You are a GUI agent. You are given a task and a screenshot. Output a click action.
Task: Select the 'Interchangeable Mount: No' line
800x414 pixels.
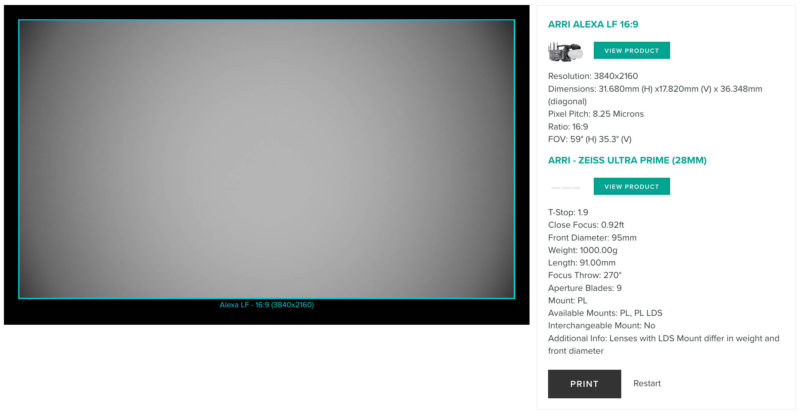(x=602, y=325)
